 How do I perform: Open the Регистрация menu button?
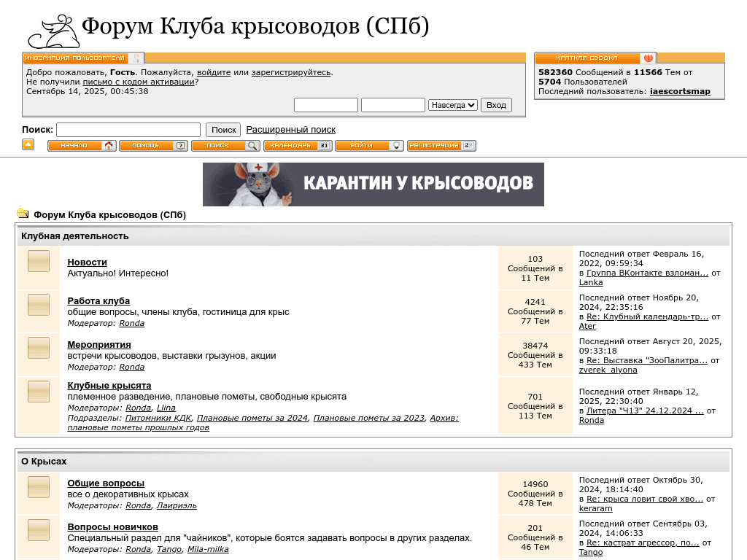click(441, 146)
